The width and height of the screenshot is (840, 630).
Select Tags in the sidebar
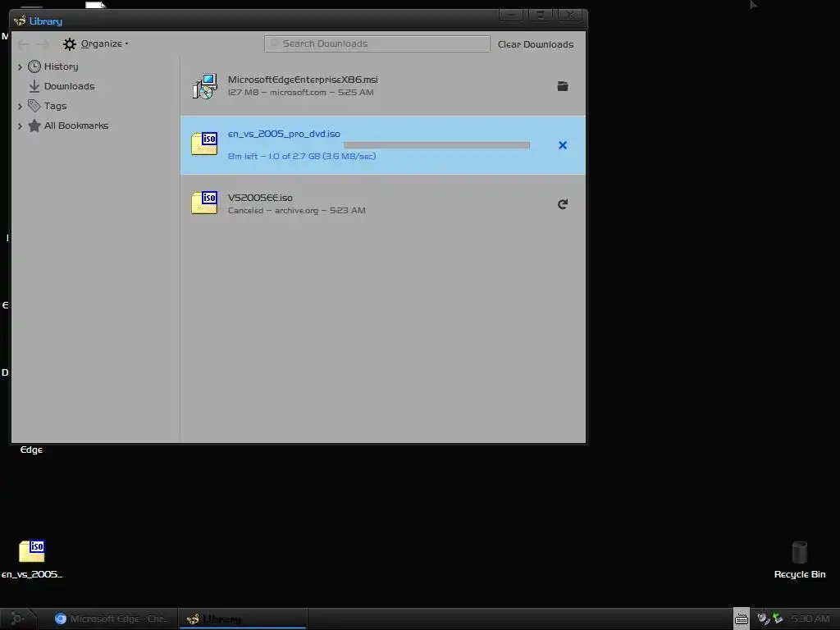click(55, 106)
